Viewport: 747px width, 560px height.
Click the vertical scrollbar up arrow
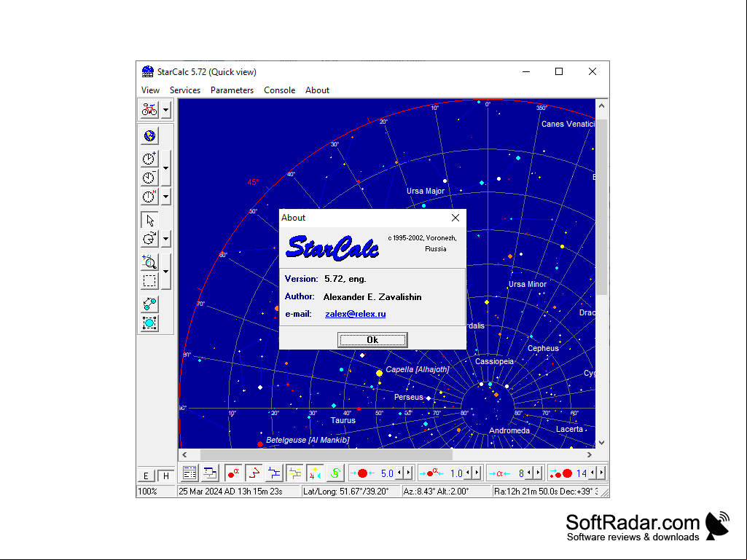click(x=602, y=106)
